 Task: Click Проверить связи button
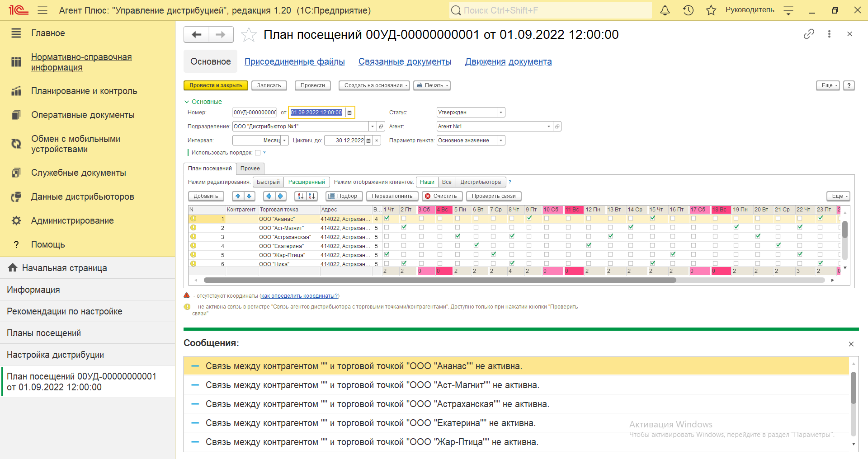pos(494,196)
